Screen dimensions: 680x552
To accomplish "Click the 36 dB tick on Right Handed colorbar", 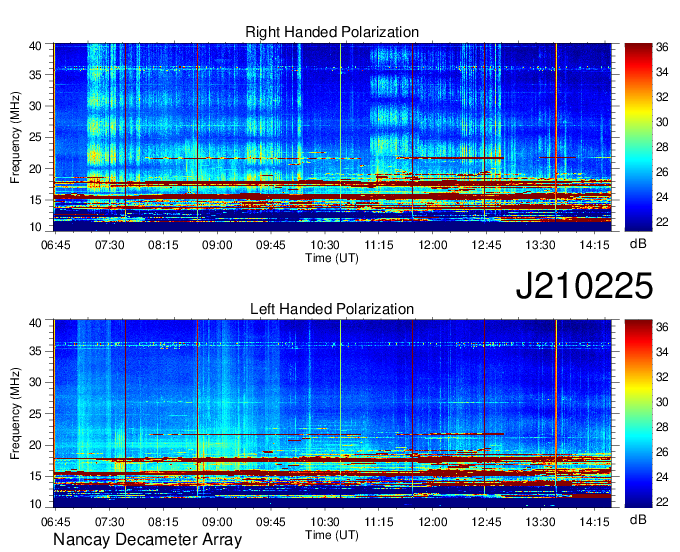I will tap(662, 47).
